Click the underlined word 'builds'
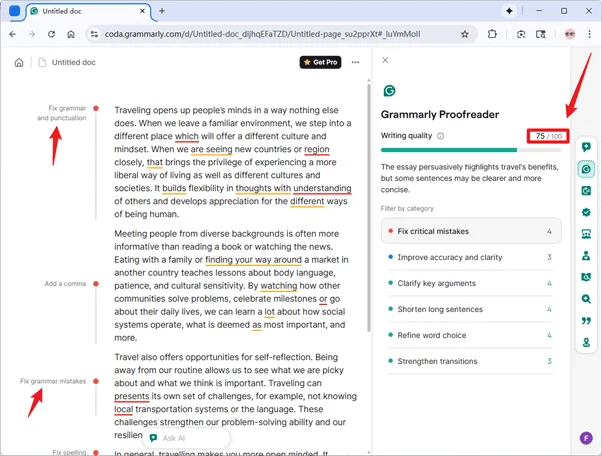This screenshot has width=602, height=456. coord(174,188)
